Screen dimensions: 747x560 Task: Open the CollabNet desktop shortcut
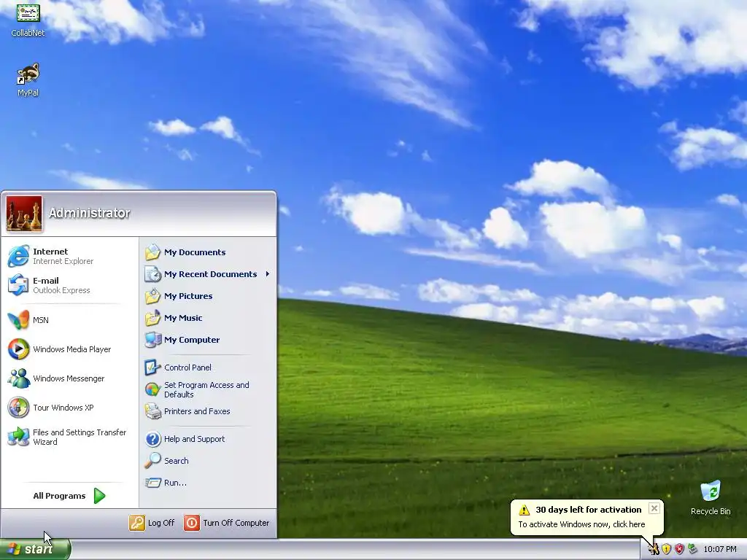(28, 20)
